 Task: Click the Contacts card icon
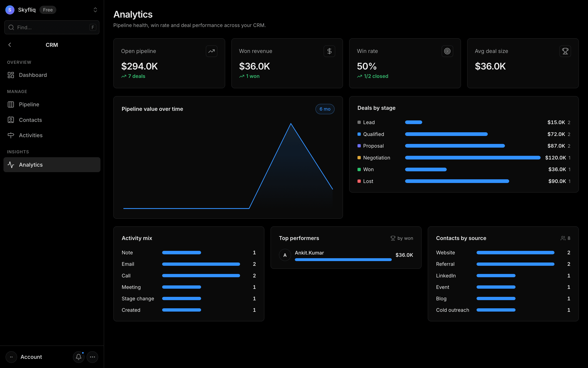(11, 120)
